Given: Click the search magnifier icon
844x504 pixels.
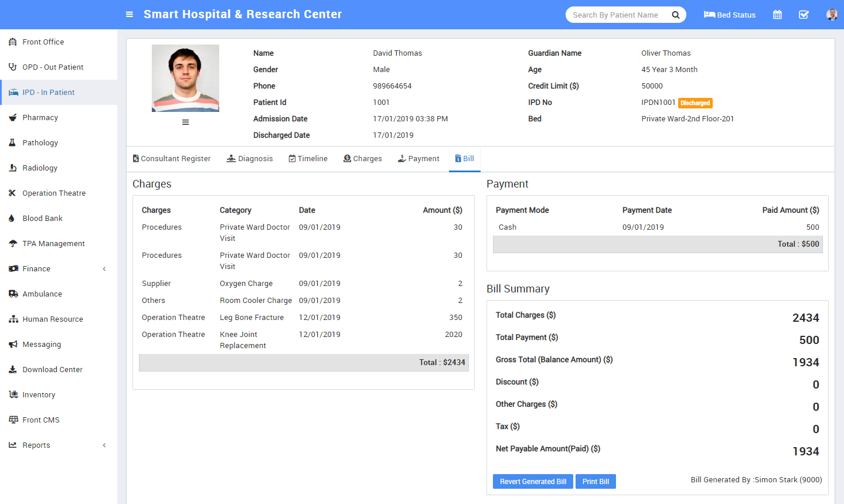Looking at the screenshot, I should tap(676, 15).
